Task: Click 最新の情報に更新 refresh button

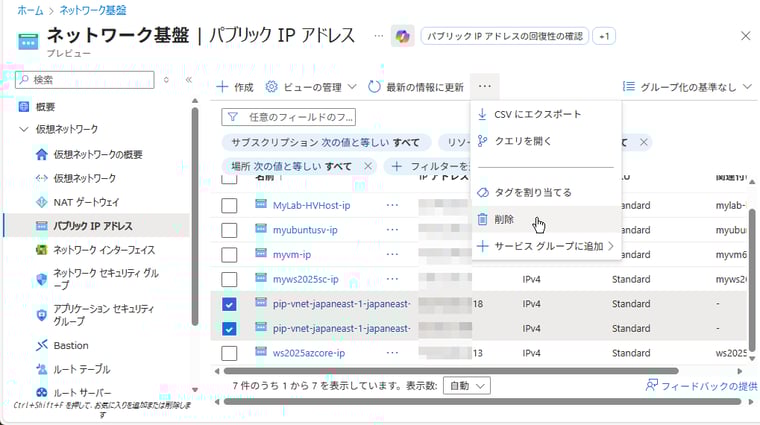Action: coord(416,87)
